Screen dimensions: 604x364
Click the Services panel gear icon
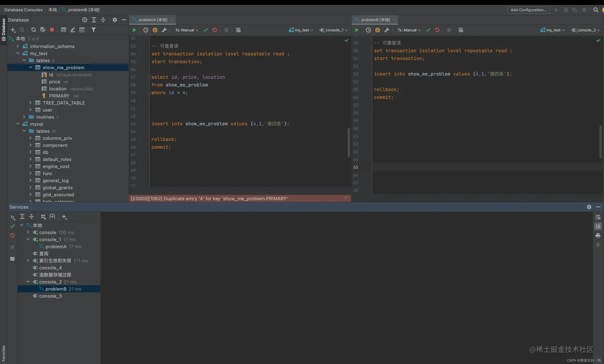click(x=589, y=207)
